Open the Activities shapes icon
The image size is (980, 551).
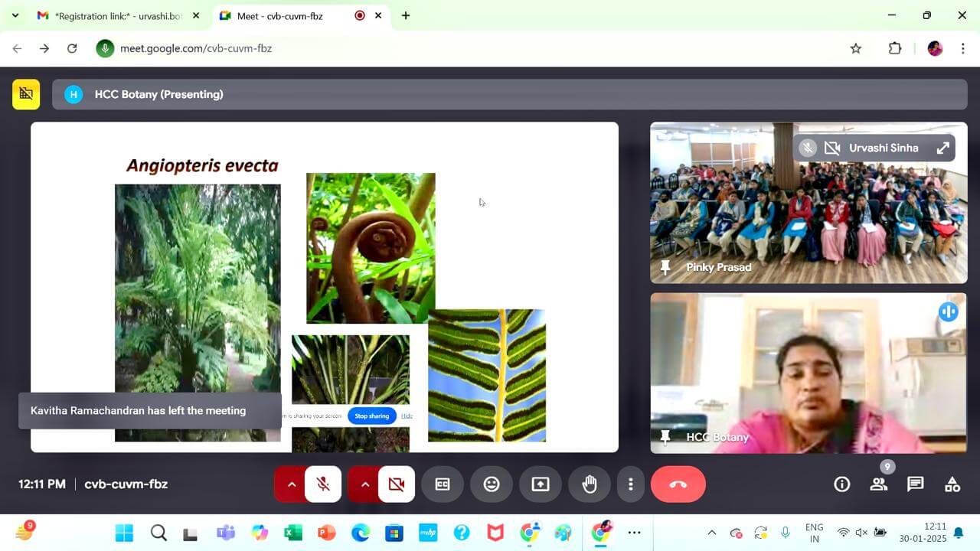click(952, 484)
